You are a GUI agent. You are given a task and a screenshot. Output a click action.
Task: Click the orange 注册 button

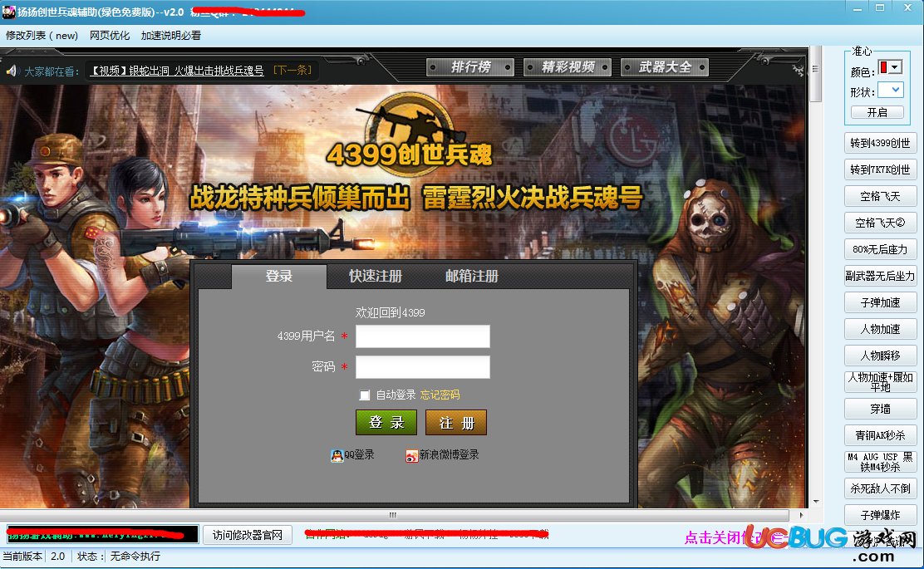coord(456,422)
